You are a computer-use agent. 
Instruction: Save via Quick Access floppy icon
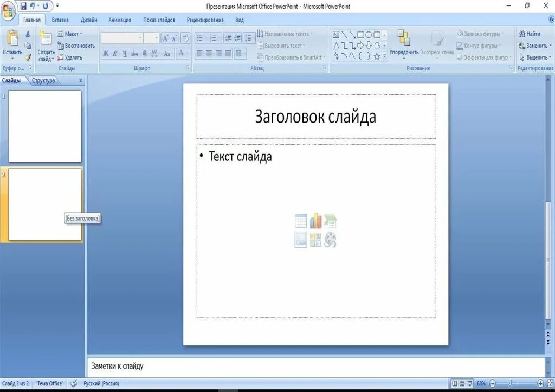pyautogui.click(x=23, y=6)
